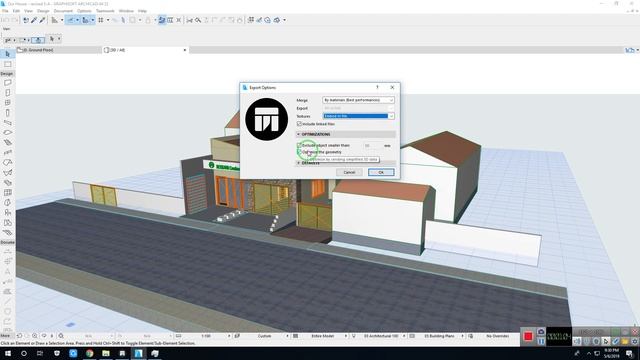This screenshot has width=640, height=360.
Task: Open the Teamwork menu
Action: click(105, 11)
